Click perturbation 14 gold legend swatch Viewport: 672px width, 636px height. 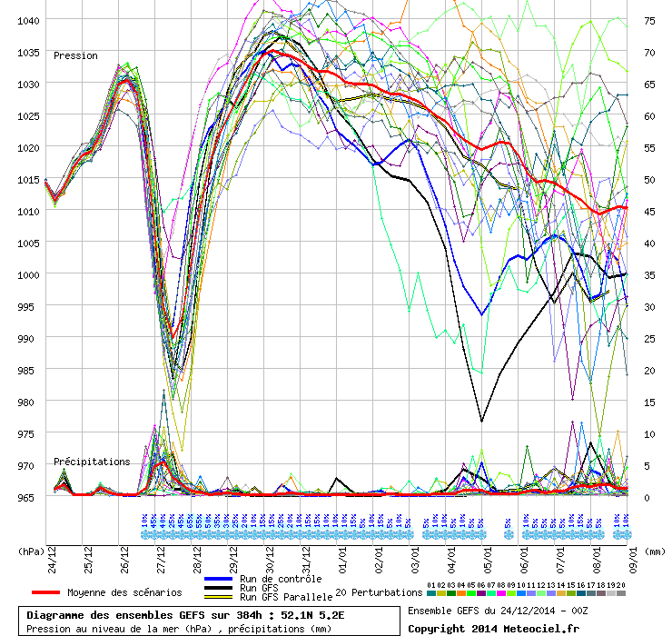(x=561, y=593)
